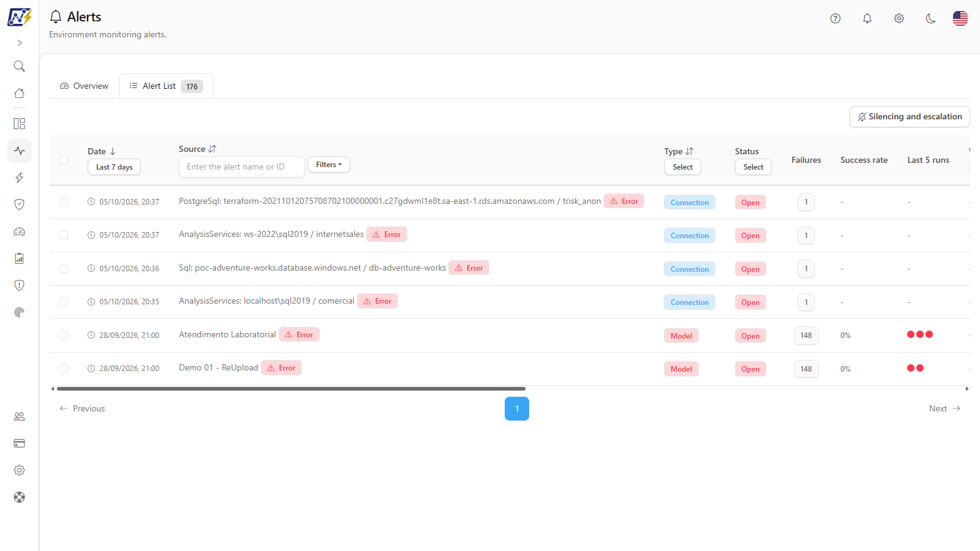Open the Type Select dropdown
Image resolution: width=980 pixels, height=551 pixels.
[x=682, y=167]
